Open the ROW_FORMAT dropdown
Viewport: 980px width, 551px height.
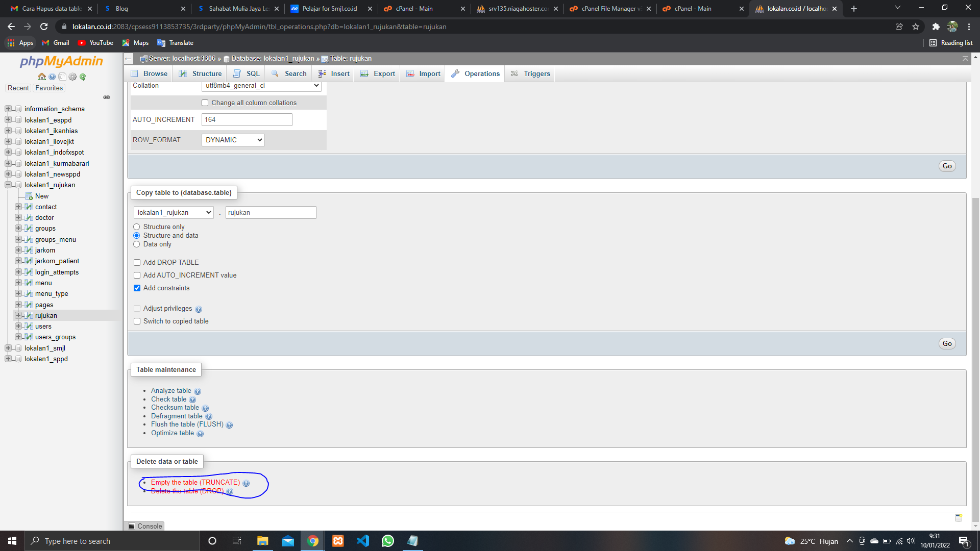click(x=233, y=140)
